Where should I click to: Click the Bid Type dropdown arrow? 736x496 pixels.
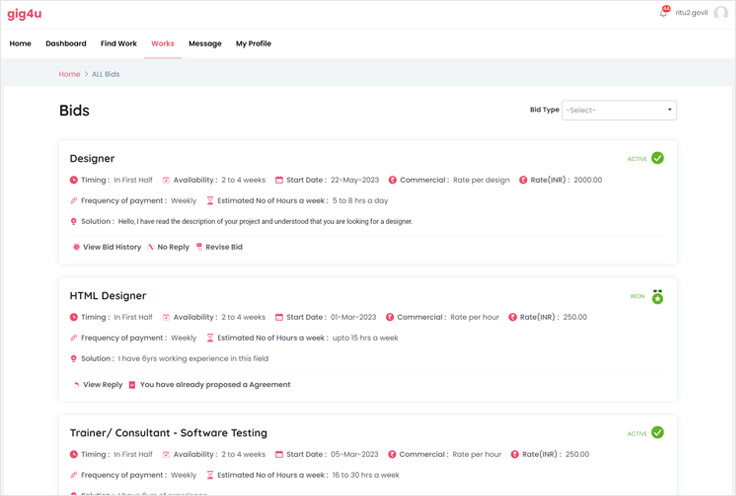(x=669, y=110)
